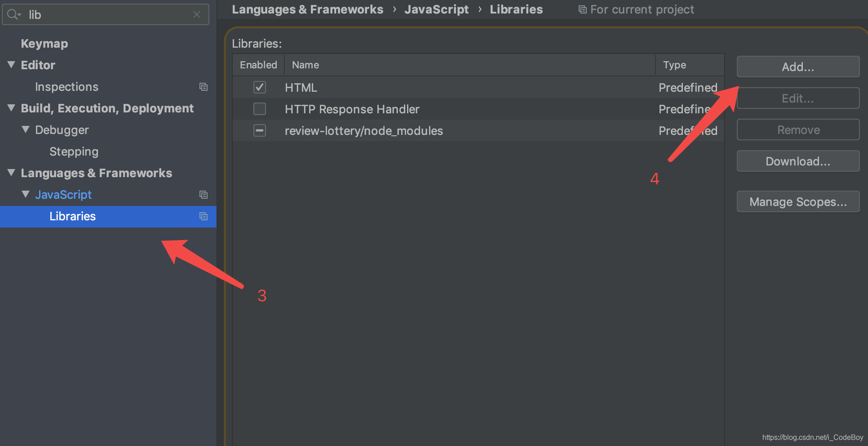Select Editor in the settings tree
The width and height of the screenshot is (868, 446).
pos(38,65)
